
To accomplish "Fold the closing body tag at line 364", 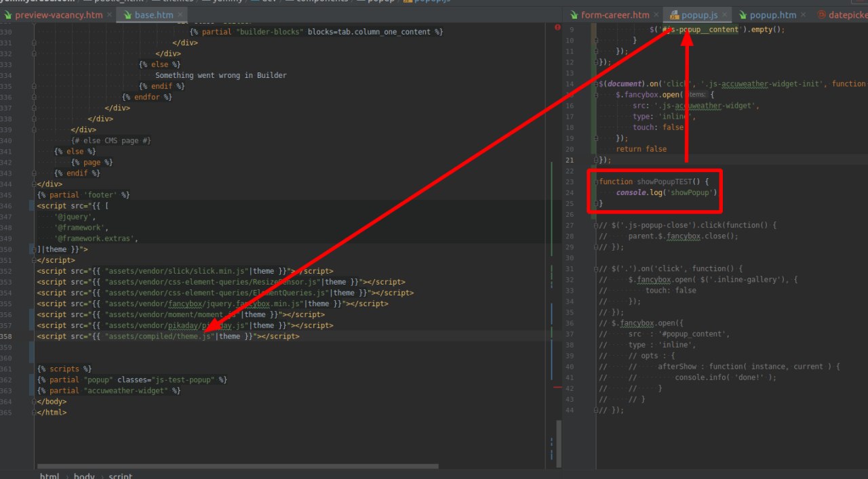I will 34,401.
